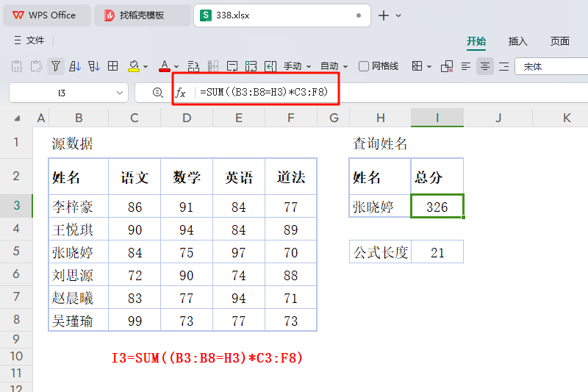Viewport: 588px width, 392px height.
Task: Click the 查询姓名 title cell
Action: pos(379,143)
